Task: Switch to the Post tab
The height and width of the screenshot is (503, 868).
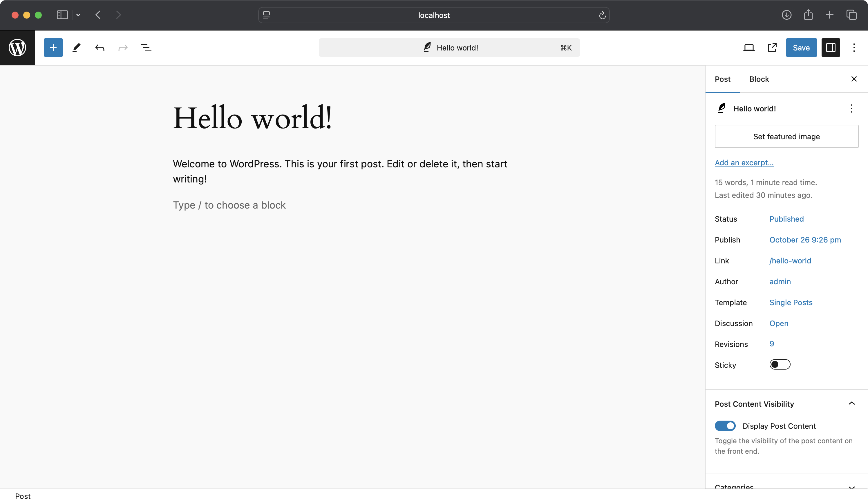Action: [x=723, y=78]
